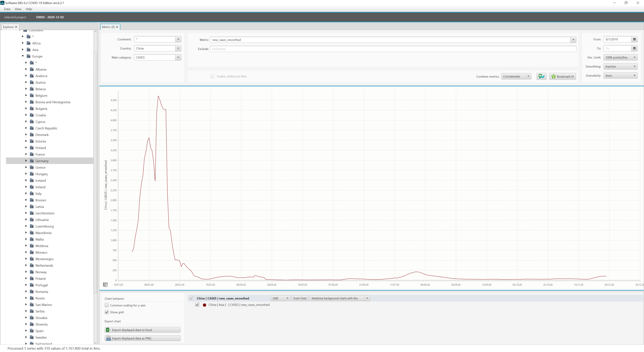
Task: Open the View menu
Action: (18, 9)
